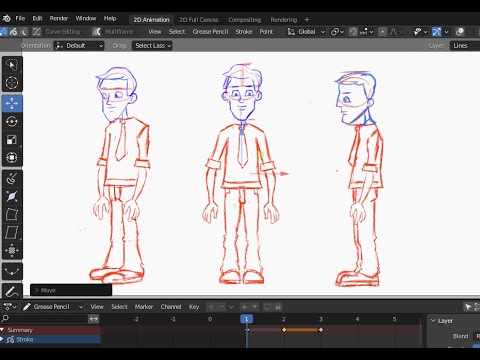Select the Annotate tool
The image size is (480, 360).
pyautogui.click(x=12, y=291)
